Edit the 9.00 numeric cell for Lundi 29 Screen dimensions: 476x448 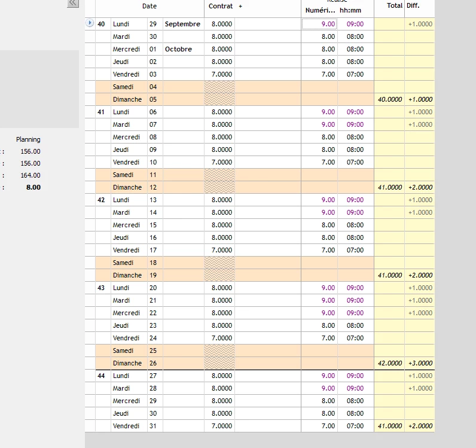point(319,24)
